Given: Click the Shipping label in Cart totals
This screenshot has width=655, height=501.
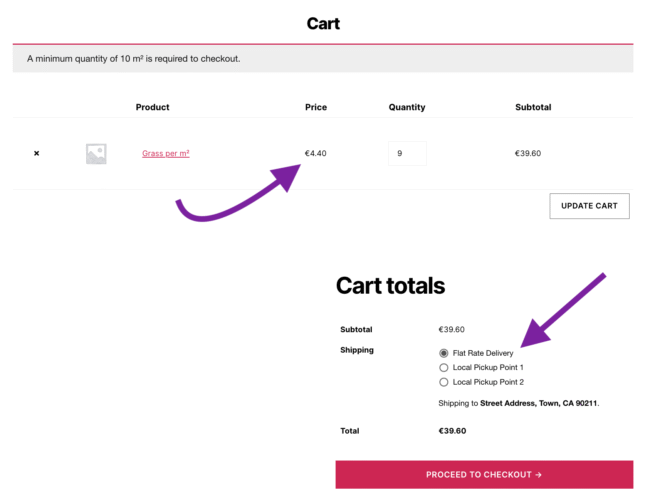Looking at the screenshot, I should click(357, 351).
